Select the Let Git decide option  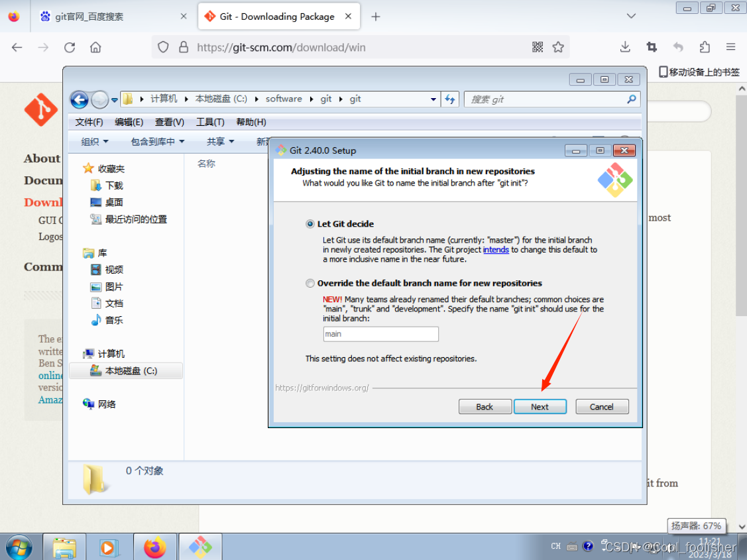[x=310, y=224]
